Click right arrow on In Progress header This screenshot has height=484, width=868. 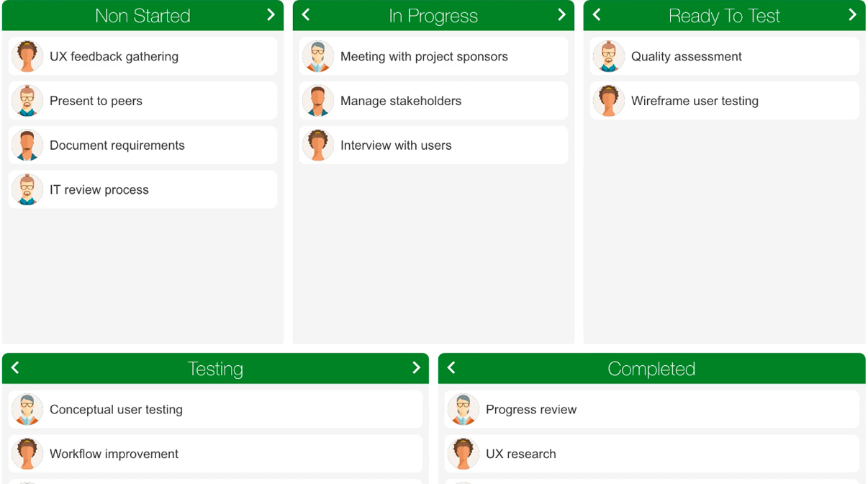[561, 14]
